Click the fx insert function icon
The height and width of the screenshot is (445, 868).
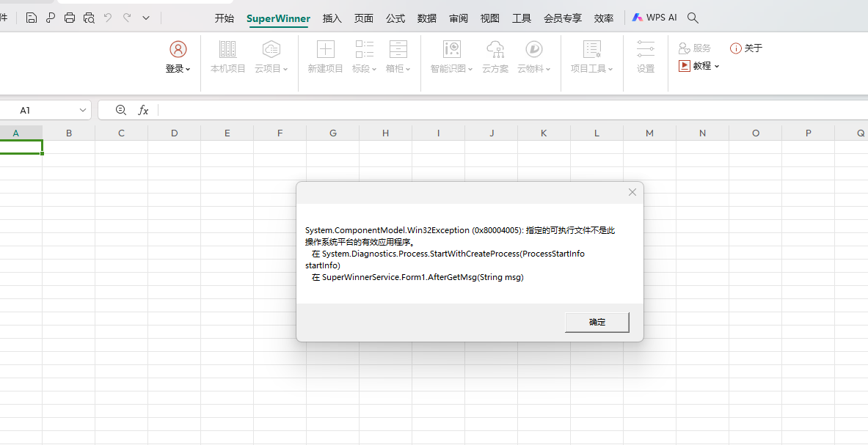tap(143, 110)
